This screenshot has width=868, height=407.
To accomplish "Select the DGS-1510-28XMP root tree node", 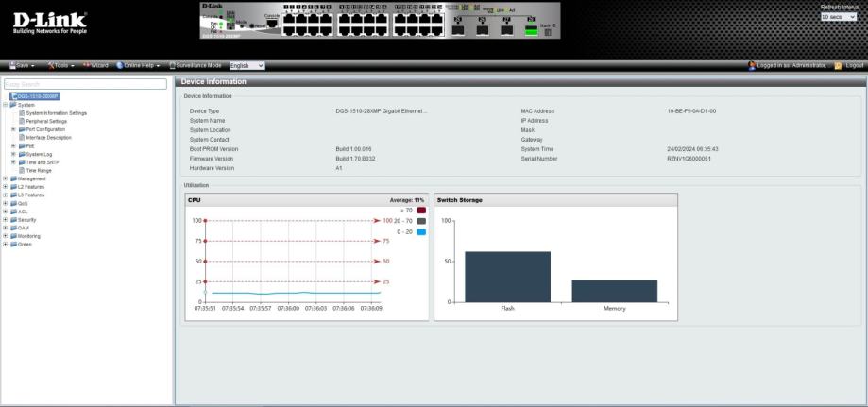I will click(x=37, y=96).
